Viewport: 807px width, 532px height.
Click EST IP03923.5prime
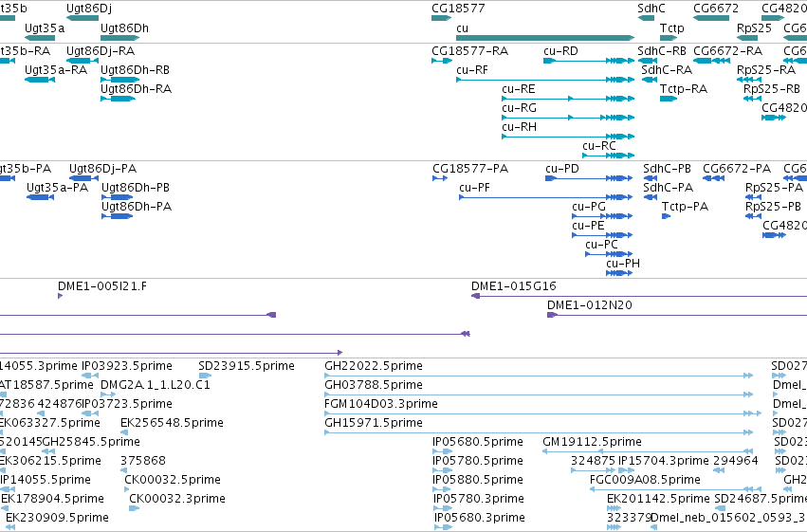[90, 376]
